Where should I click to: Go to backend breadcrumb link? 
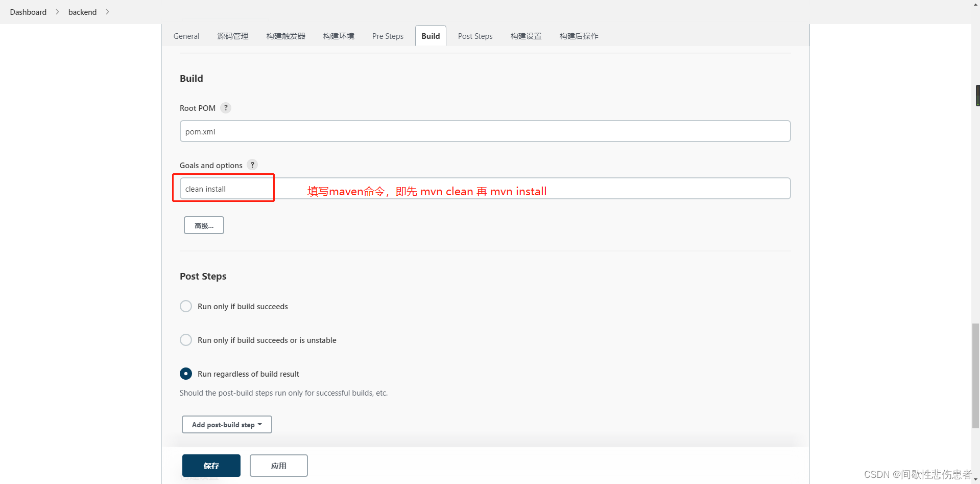tap(82, 12)
